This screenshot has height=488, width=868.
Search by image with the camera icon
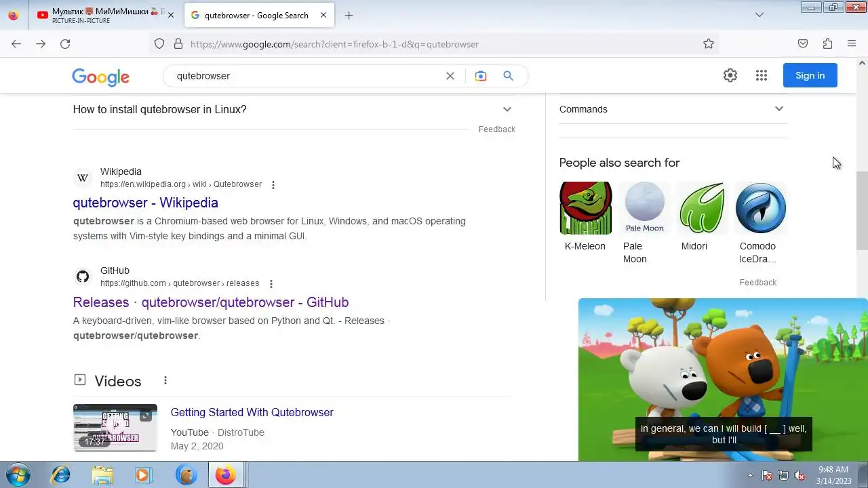point(481,76)
